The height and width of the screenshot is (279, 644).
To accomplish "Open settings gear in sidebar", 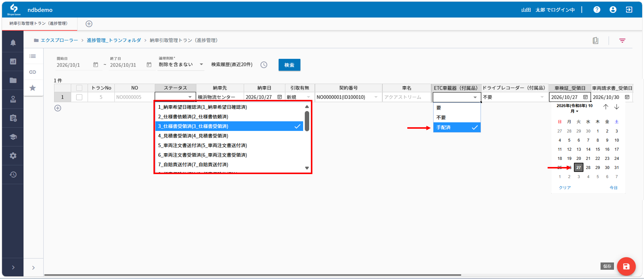I will [13, 156].
